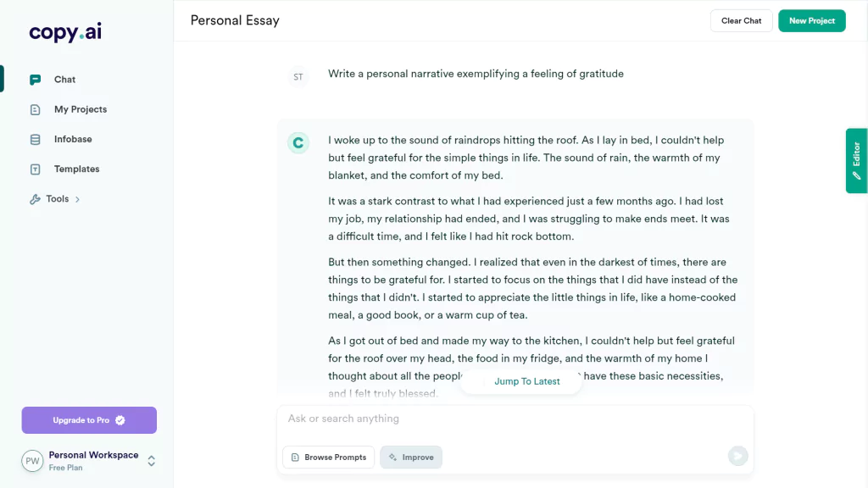Click the My Projects document icon

coord(36,109)
